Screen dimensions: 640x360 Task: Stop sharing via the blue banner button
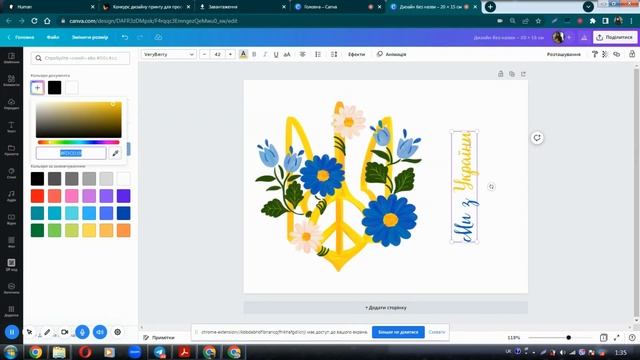click(x=398, y=332)
